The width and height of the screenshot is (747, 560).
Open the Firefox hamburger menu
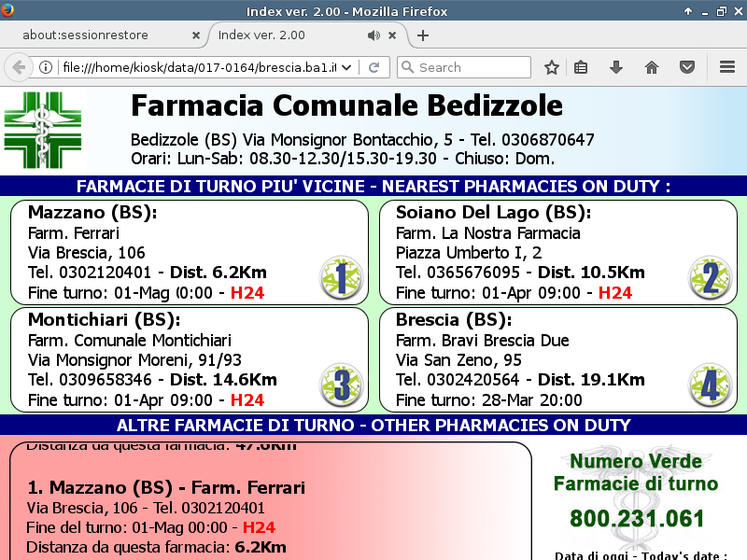coord(727,67)
